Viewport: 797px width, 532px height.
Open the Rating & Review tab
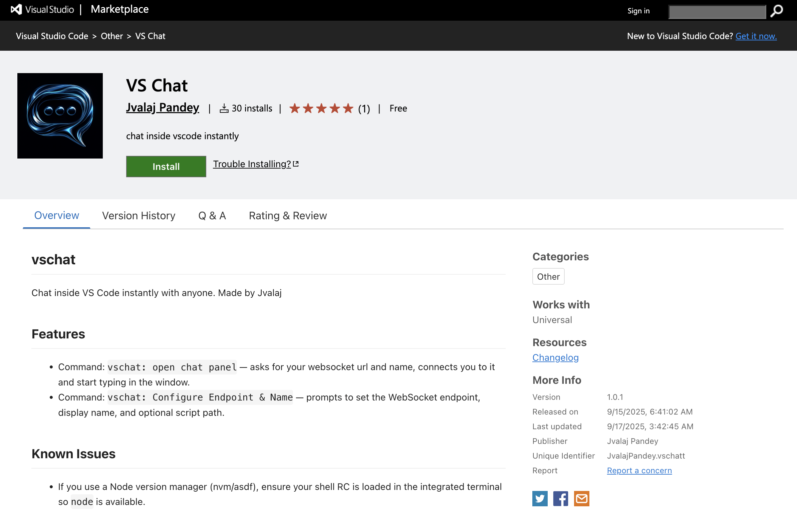(288, 216)
